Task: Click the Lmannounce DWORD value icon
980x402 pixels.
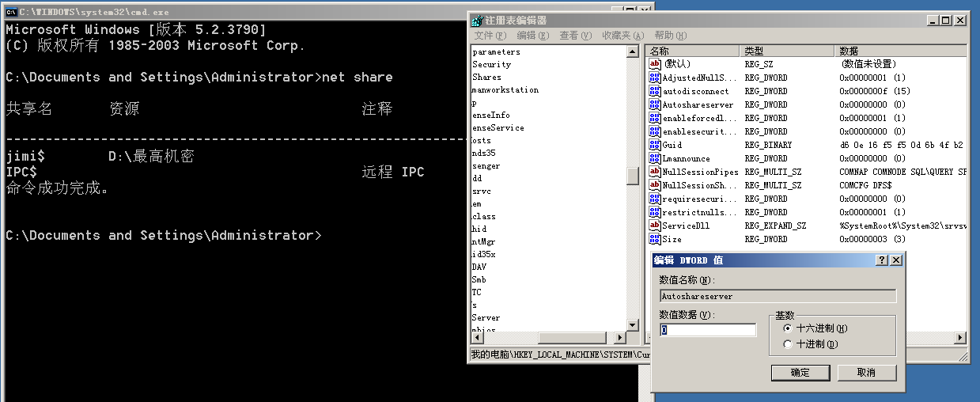Action: 654,158
